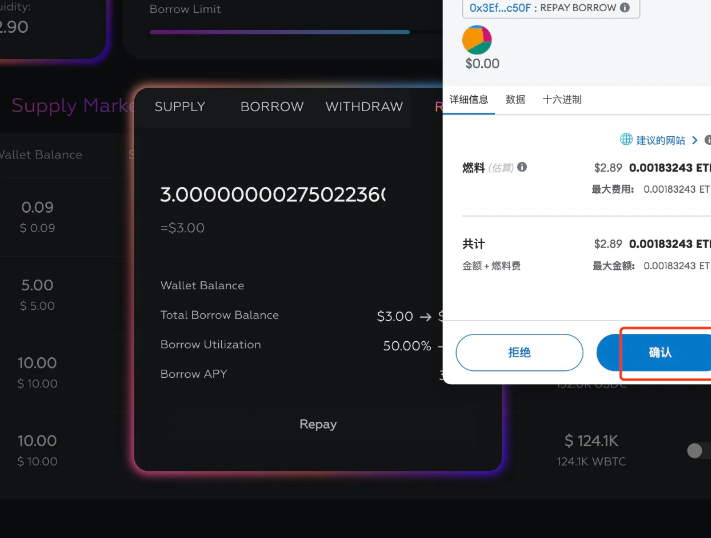Switch to the 十六进制 tab
Viewport: 711px width, 538px height.
[562, 99]
